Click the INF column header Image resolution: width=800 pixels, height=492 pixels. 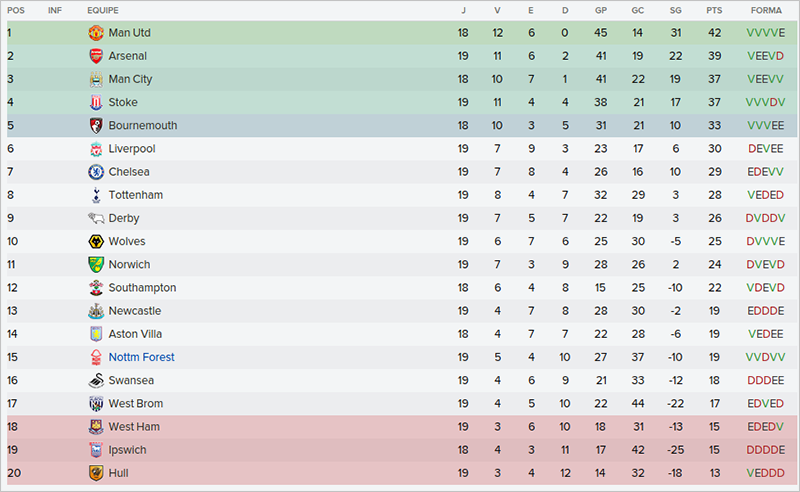coord(54,10)
